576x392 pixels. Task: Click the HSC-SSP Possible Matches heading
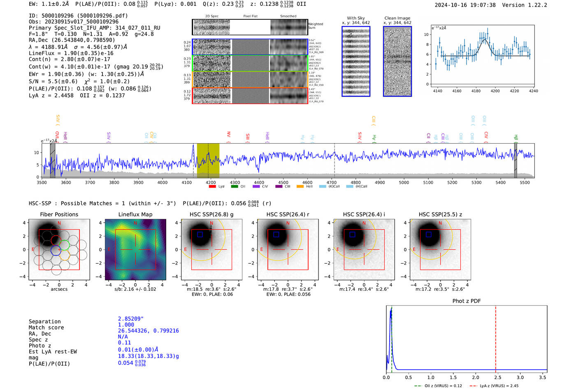coord(102,203)
